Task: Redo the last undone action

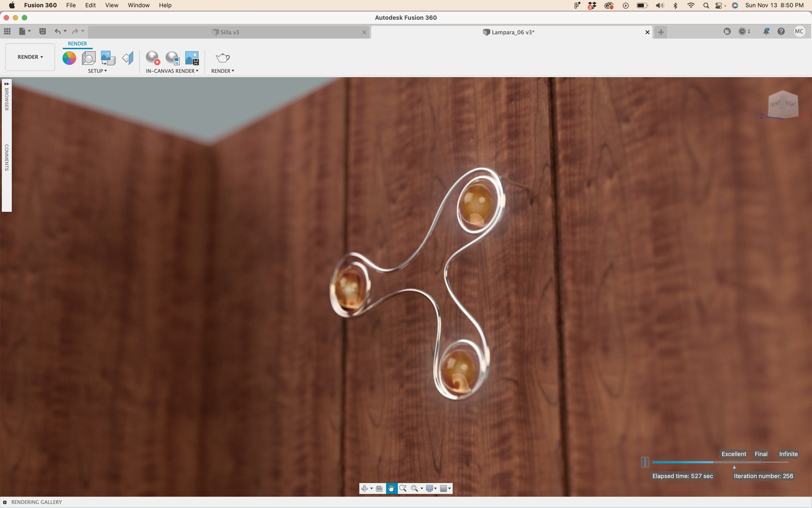Action: tap(75, 31)
